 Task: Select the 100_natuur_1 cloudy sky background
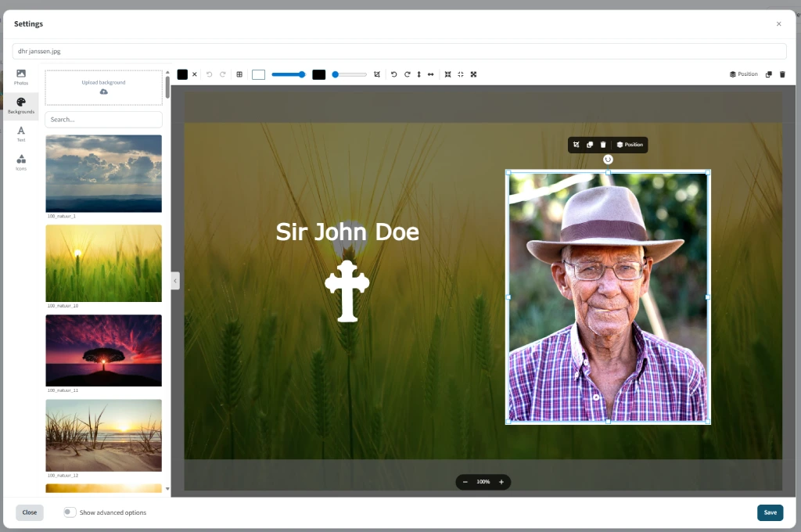click(104, 173)
